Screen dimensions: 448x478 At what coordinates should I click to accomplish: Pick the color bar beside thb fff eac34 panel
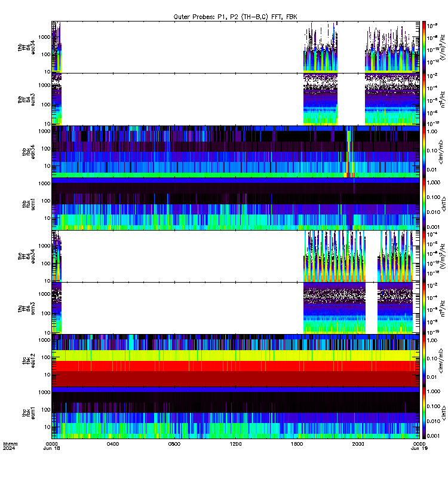(x=424, y=47)
